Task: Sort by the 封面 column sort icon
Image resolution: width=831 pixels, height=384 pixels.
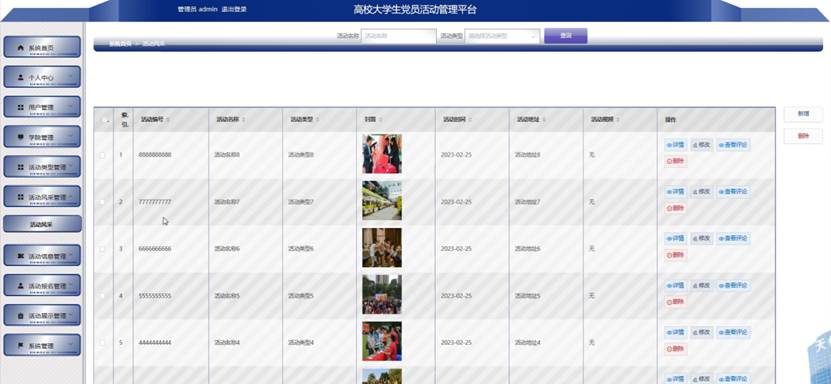Action: 381,120
